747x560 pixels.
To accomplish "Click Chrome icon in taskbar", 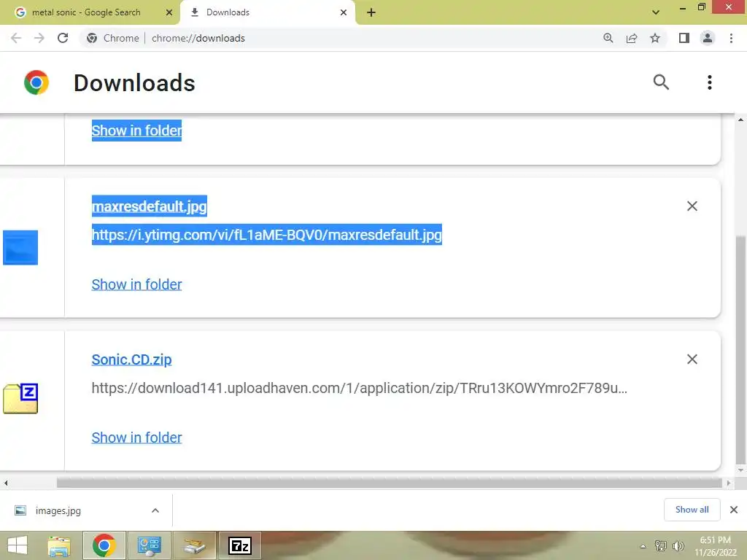I will point(104,545).
